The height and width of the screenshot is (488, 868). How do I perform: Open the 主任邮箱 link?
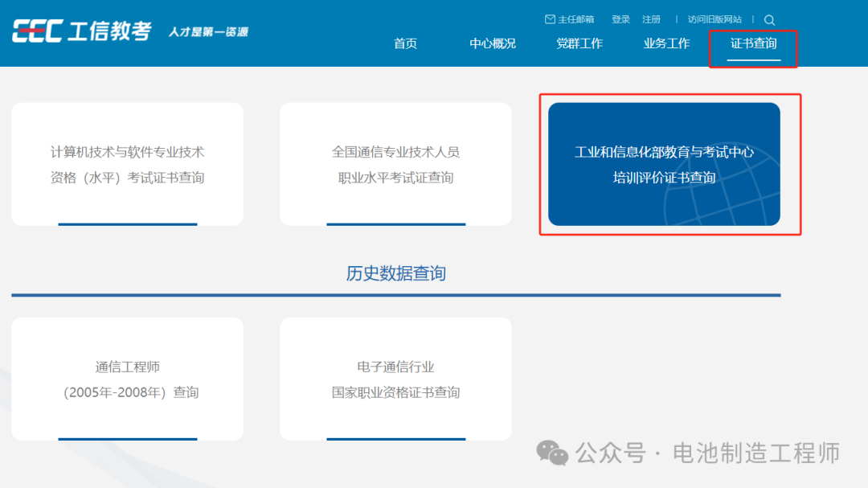point(575,19)
